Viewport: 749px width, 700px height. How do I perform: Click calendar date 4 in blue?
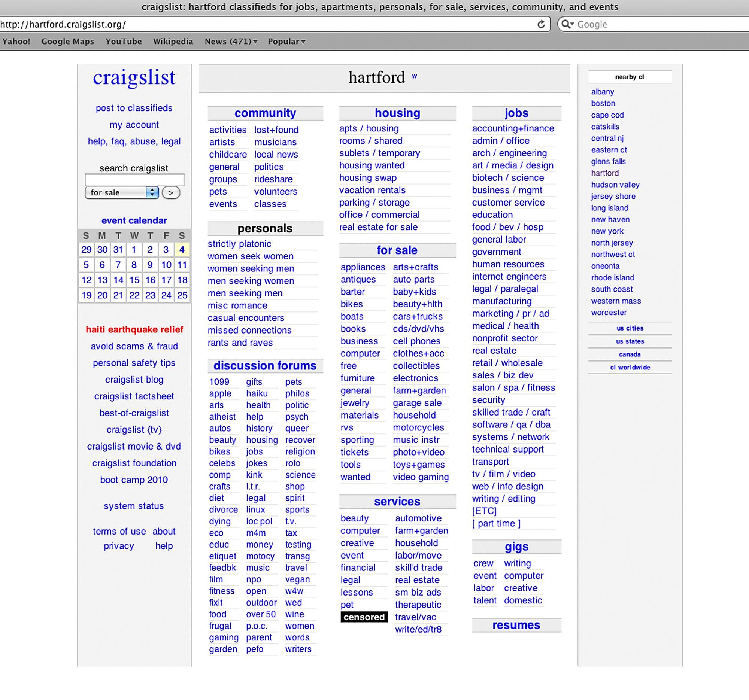click(182, 249)
